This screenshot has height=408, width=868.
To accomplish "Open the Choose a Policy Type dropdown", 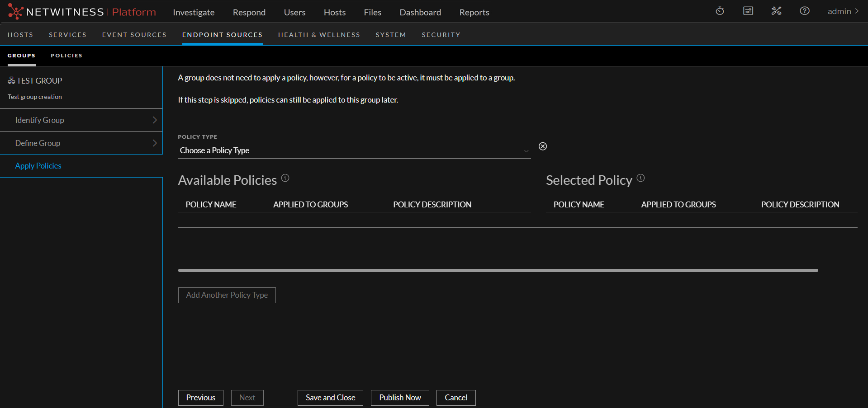I will 354,150.
